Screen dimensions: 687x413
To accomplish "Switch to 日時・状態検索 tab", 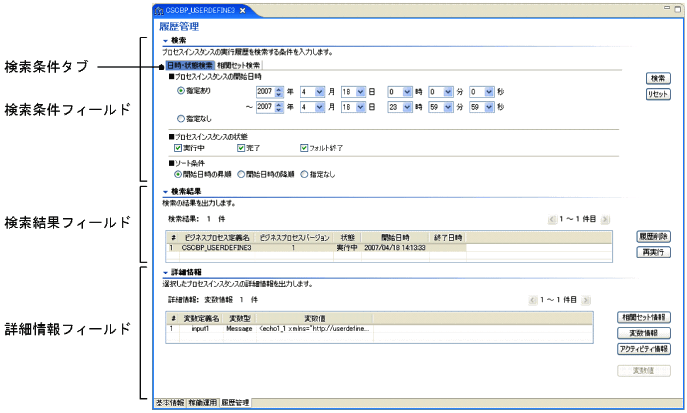I will (190, 66).
